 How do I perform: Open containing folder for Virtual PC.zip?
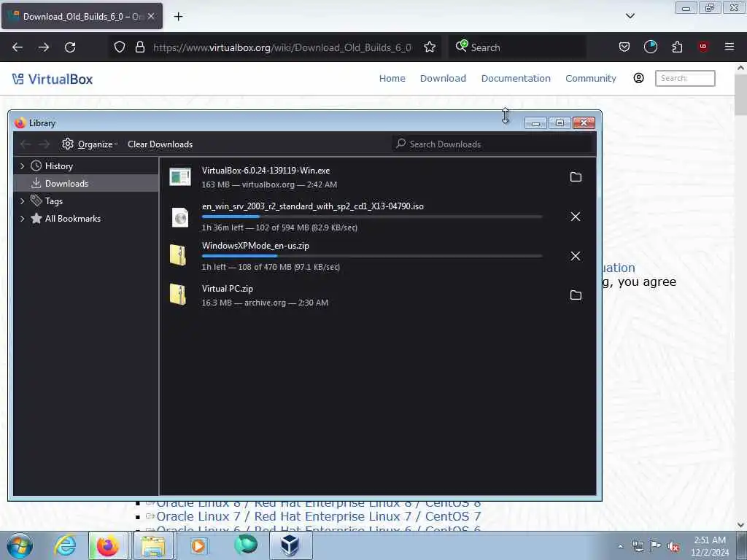576,295
